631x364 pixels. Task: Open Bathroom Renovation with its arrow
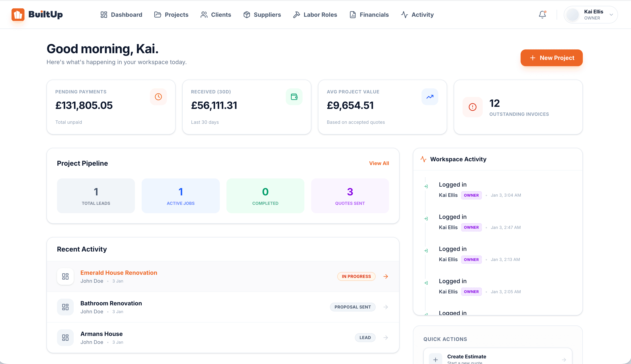tap(385, 307)
